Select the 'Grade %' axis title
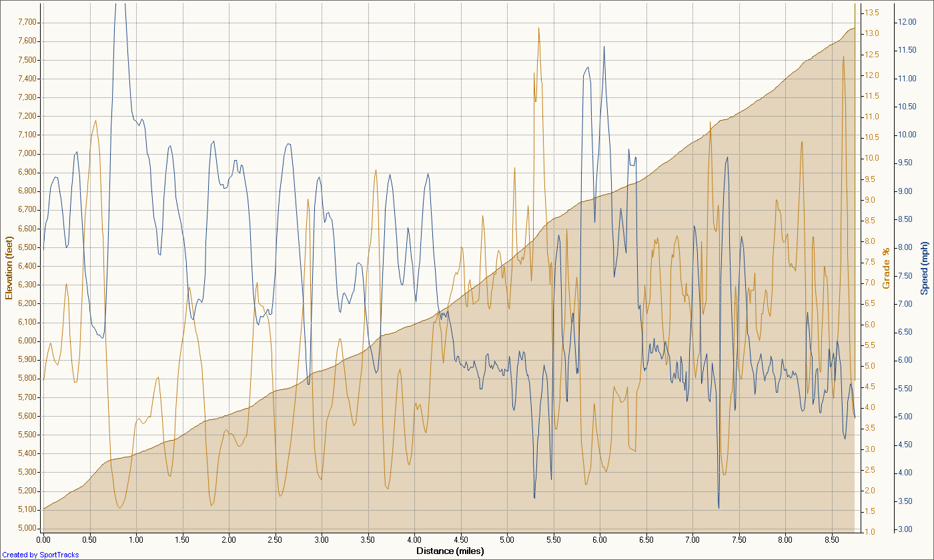 [887, 268]
